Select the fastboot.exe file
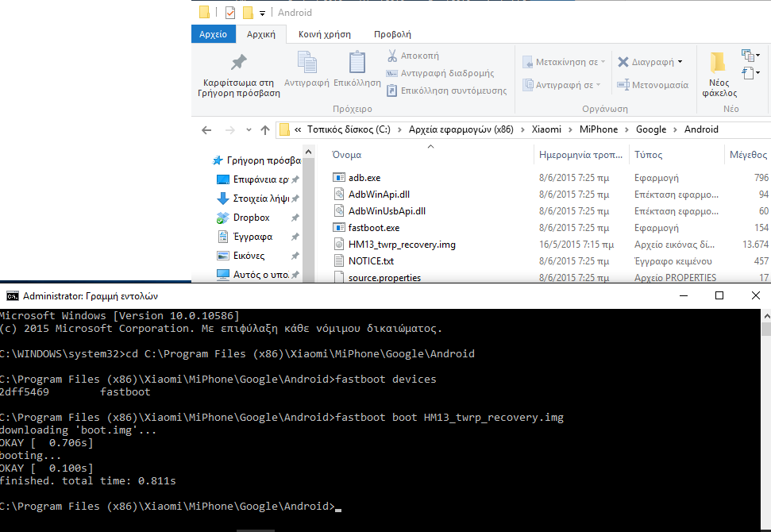 (x=373, y=228)
